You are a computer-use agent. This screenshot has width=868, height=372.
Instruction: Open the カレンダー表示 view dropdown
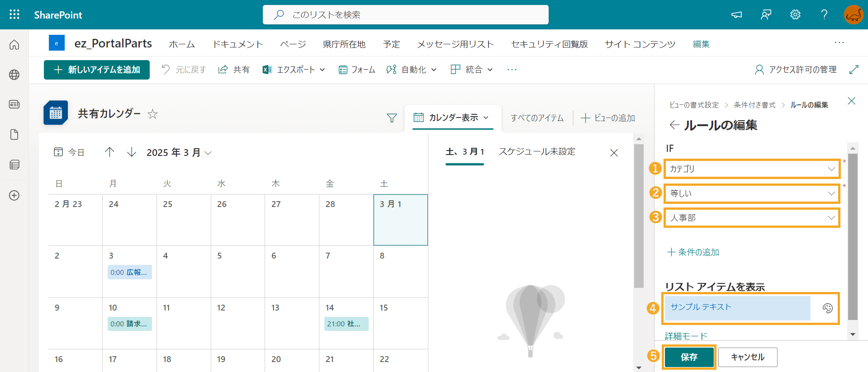point(451,118)
